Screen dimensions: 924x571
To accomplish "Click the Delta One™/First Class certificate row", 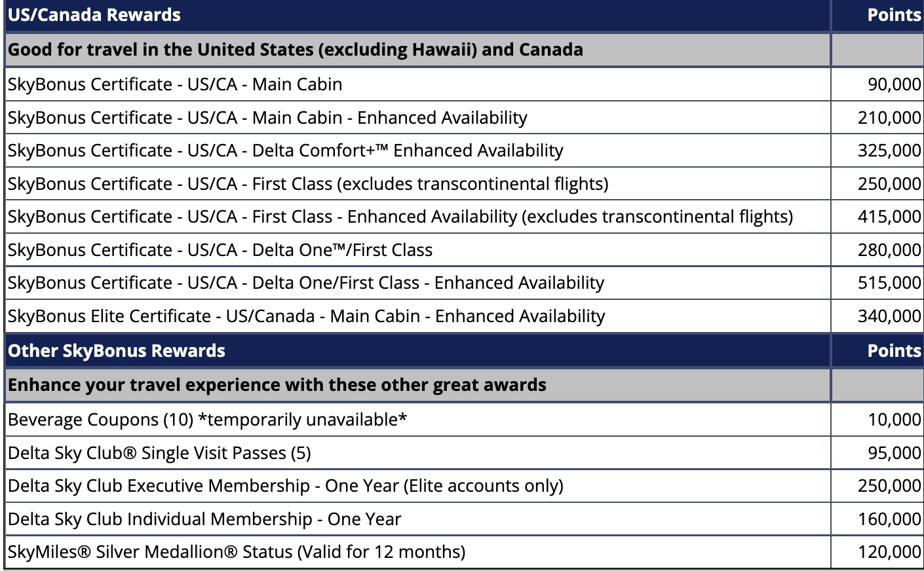I will (220, 250).
